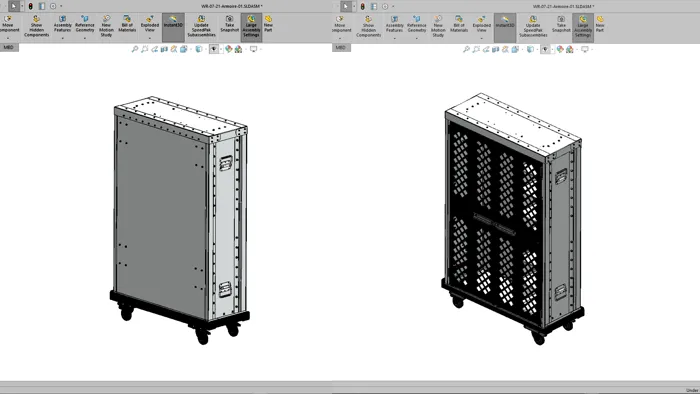Screen dimensions: 700x394
Task: Click Edit Appearance color ball above the mesh-door cabinet
Action: pos(560,50)
